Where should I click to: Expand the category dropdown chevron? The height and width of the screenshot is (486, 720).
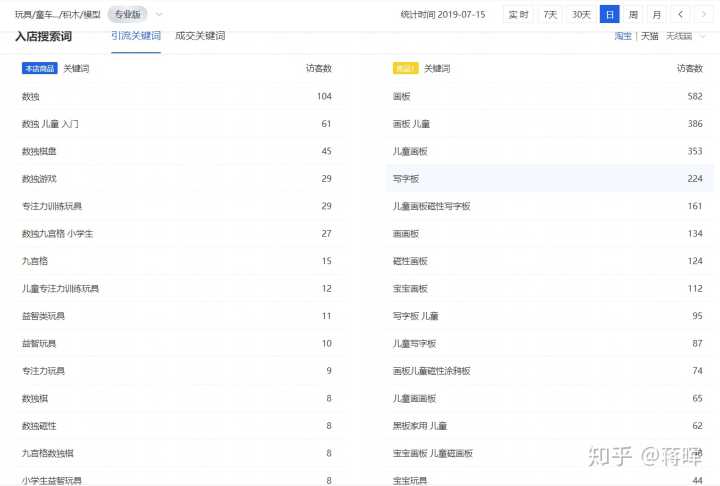pos(159,14)
